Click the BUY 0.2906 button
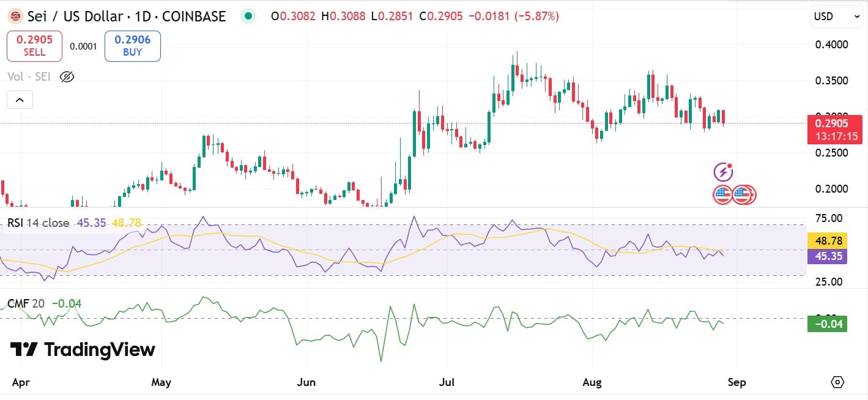 132,45
